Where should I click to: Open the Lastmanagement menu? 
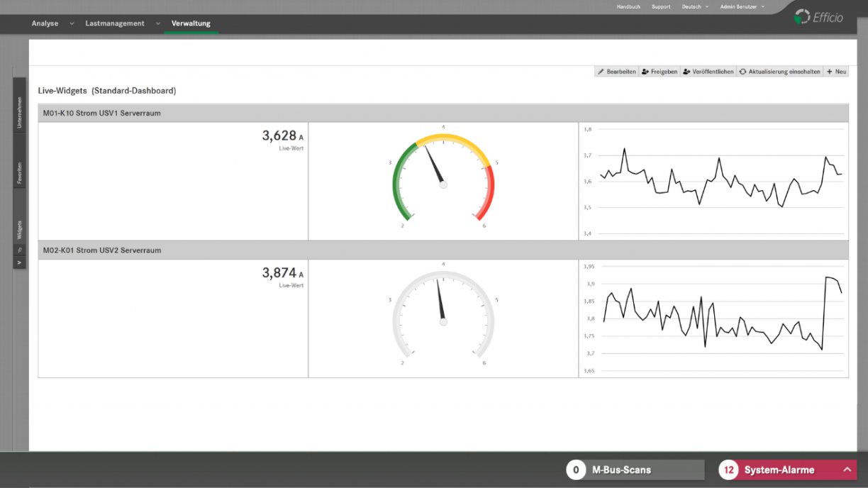coord(115,23)
